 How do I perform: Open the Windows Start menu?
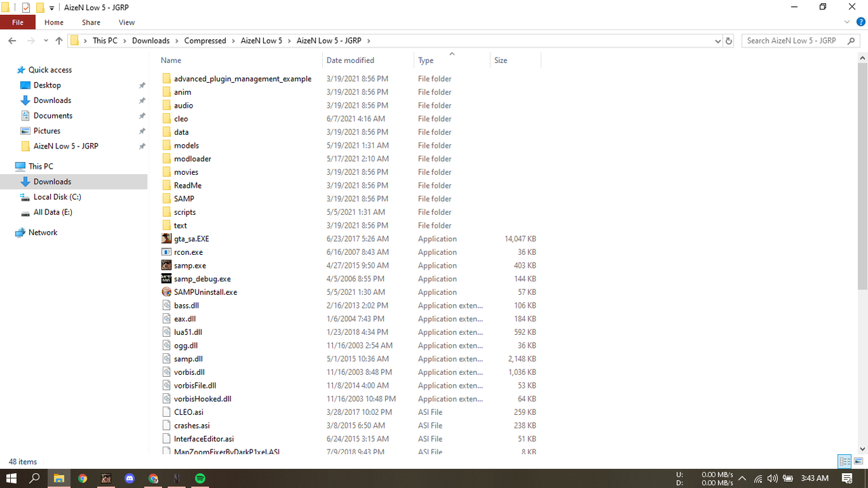(x=12, y=478)
